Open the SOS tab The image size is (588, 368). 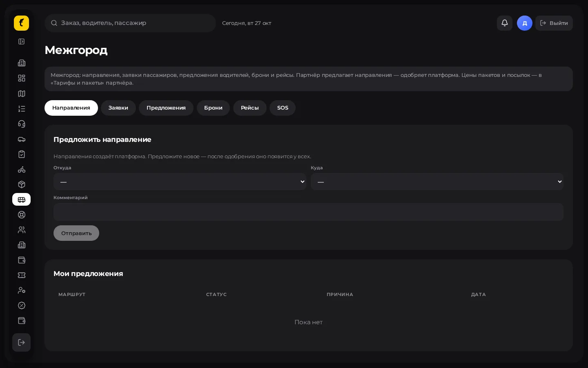tap(283, 108)
